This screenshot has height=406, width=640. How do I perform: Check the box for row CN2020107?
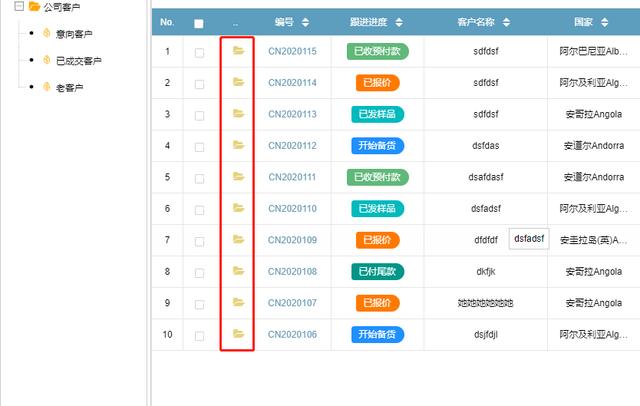199,304
